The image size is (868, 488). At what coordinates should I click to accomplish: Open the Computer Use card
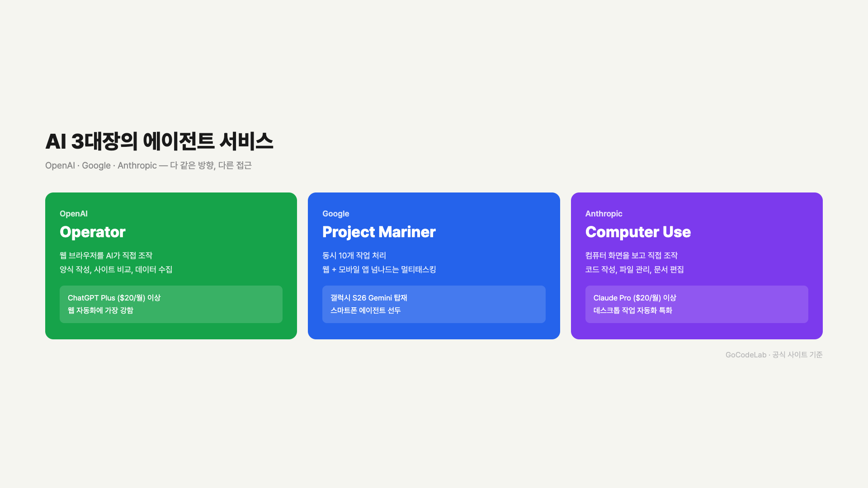(x=697, y=265)
